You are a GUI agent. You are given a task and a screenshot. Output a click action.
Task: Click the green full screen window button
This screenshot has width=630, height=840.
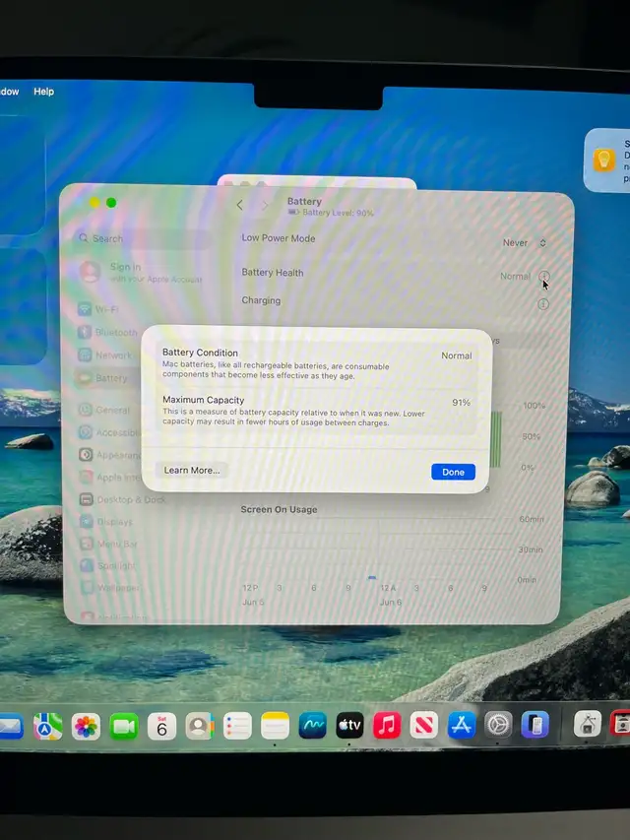point(111,203)
